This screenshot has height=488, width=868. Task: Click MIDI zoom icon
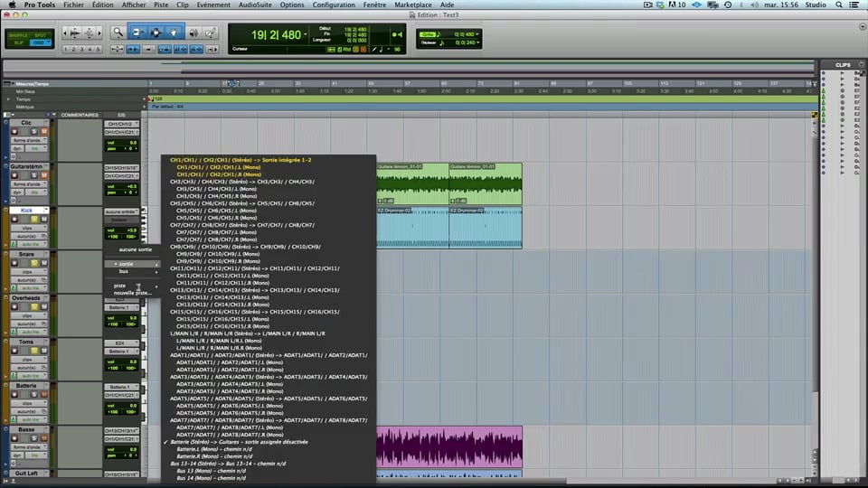tap(89, 33)
